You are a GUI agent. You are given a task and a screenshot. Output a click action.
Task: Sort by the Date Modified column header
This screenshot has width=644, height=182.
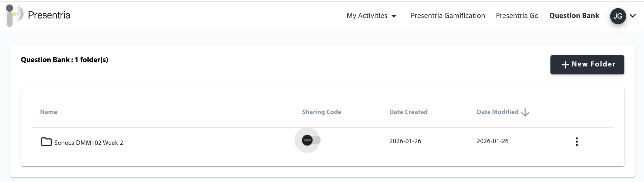pyautogui.click(x=497, y=112)
